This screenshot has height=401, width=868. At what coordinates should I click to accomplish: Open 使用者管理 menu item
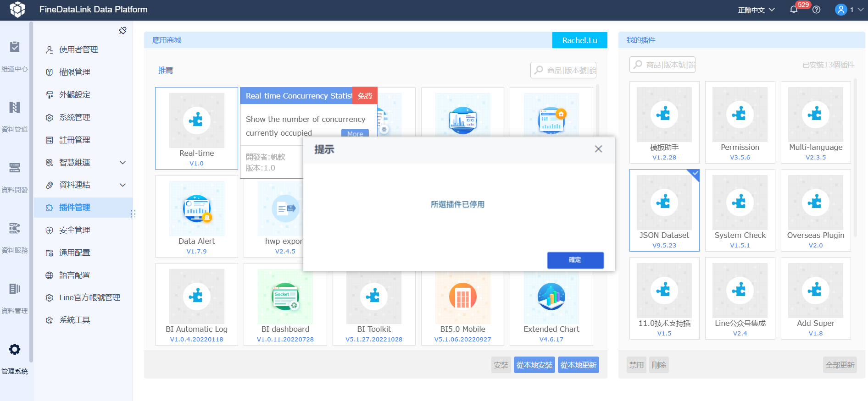pyautogui.click(x=83, y=49)
